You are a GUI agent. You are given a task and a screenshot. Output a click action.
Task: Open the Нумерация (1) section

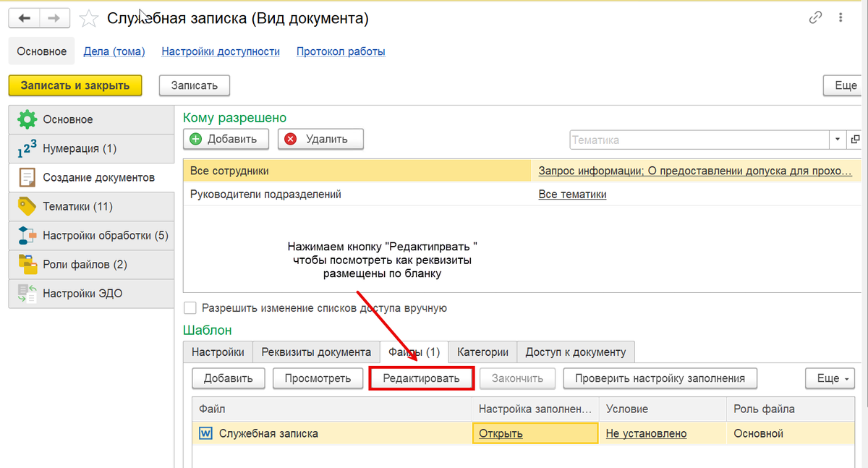(91, 148)
